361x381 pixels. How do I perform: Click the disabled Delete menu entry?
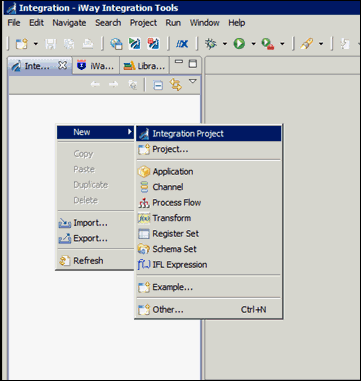(96, 200)
